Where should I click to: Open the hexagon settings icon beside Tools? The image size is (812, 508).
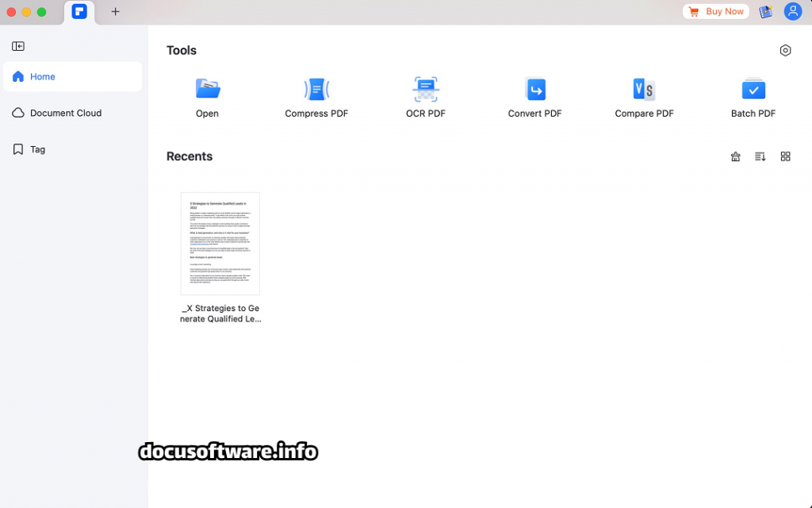tap(785, 51)
